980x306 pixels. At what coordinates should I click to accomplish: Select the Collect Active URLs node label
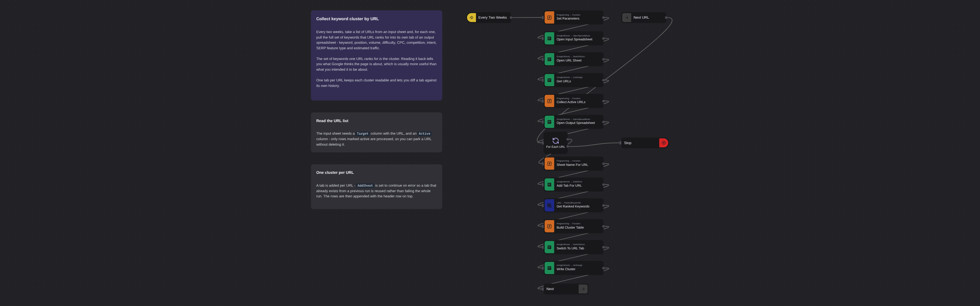(x=571, y=102)
